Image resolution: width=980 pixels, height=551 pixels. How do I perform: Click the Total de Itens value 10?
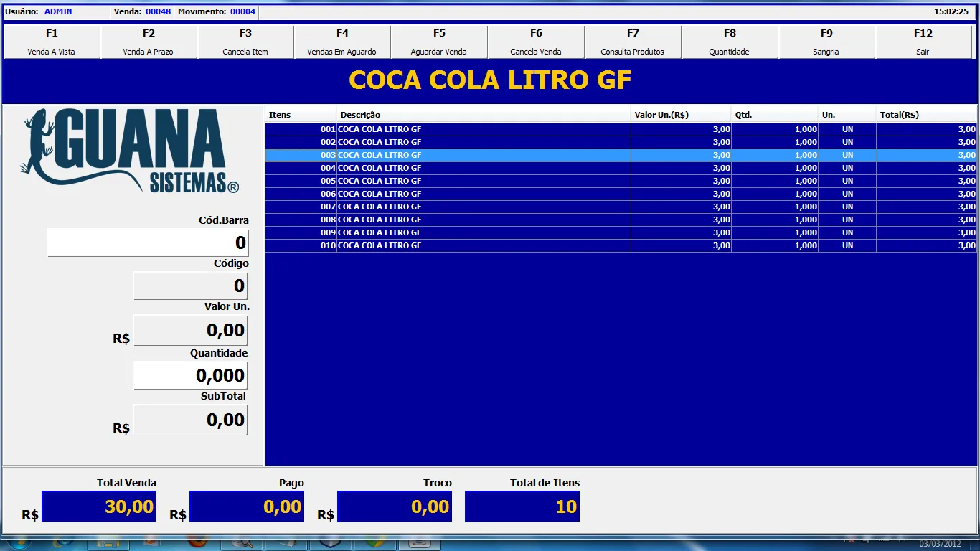522,507
